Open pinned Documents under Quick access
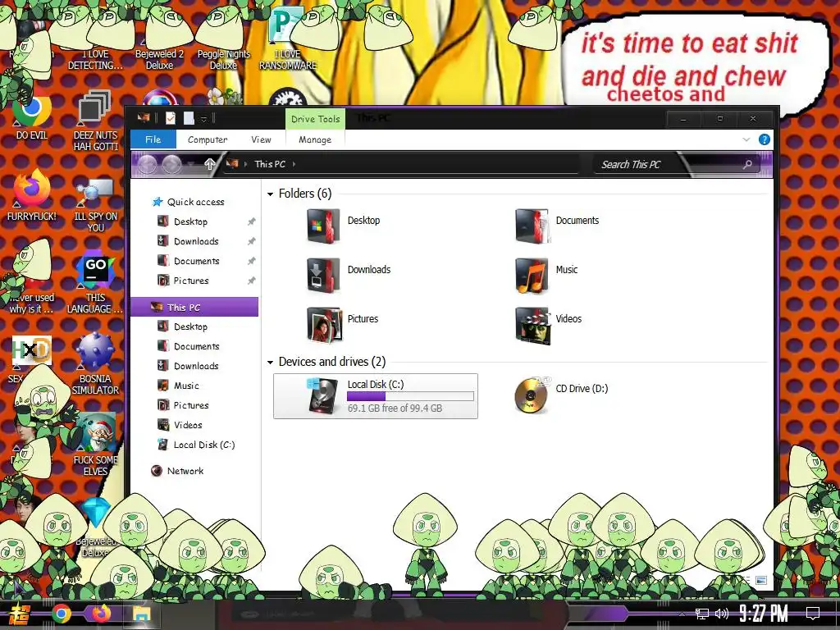 (197, 261)
